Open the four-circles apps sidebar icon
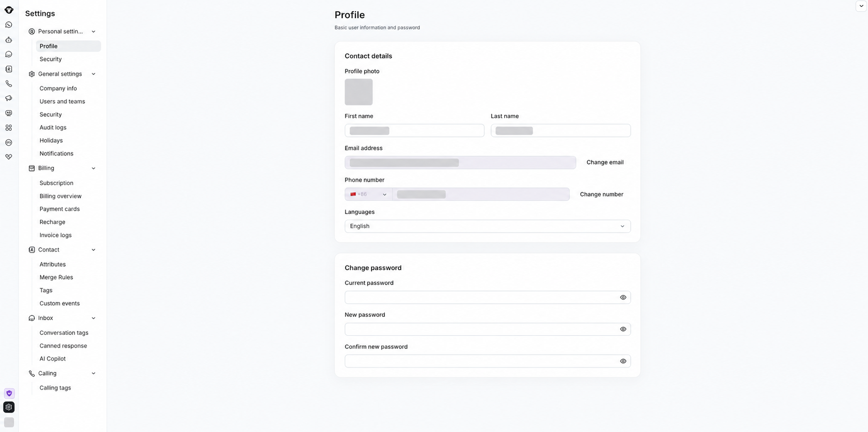The image size is (868, 432). (x=9, y=128)
